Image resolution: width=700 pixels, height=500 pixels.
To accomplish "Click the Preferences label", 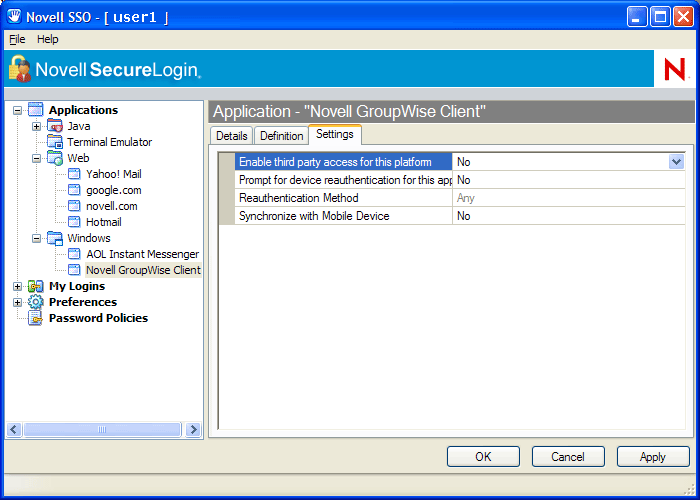I will [x=83, y=302].
